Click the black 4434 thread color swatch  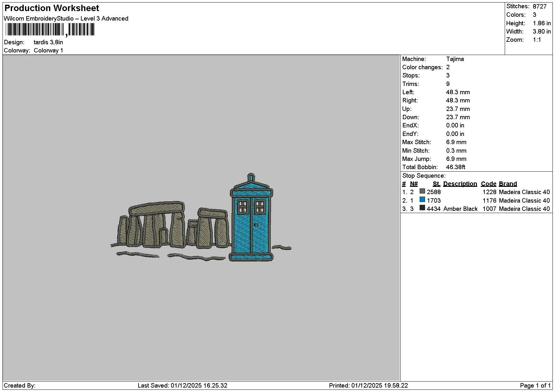(x=422, y=208)
